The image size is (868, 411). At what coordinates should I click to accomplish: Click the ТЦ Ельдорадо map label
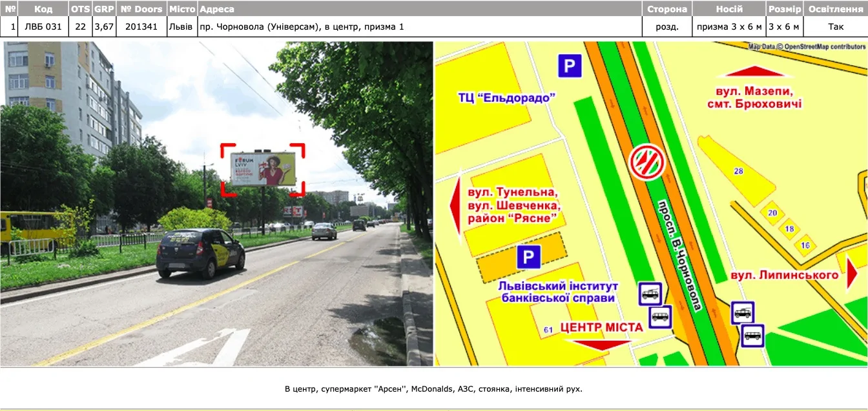tap(507, 98)
